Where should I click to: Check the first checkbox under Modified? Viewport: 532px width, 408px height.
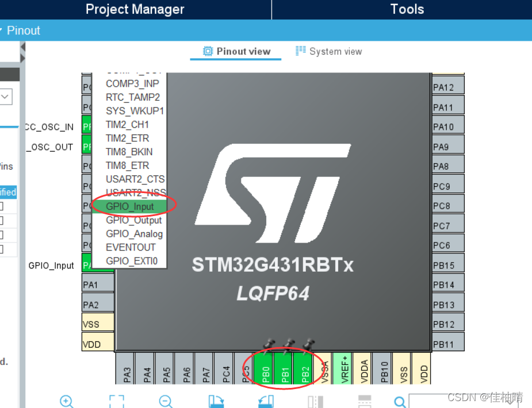(2, 206)
